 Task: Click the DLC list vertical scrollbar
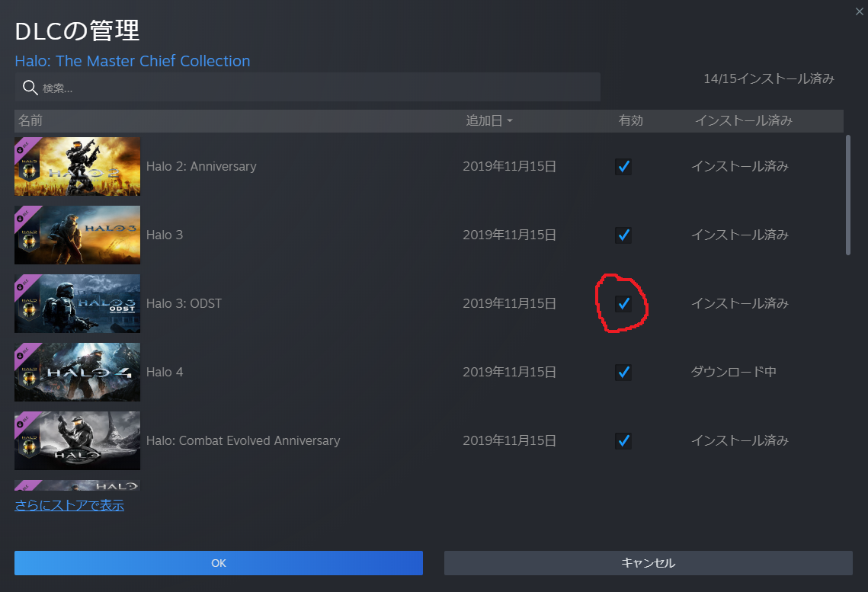click(848, 195)
